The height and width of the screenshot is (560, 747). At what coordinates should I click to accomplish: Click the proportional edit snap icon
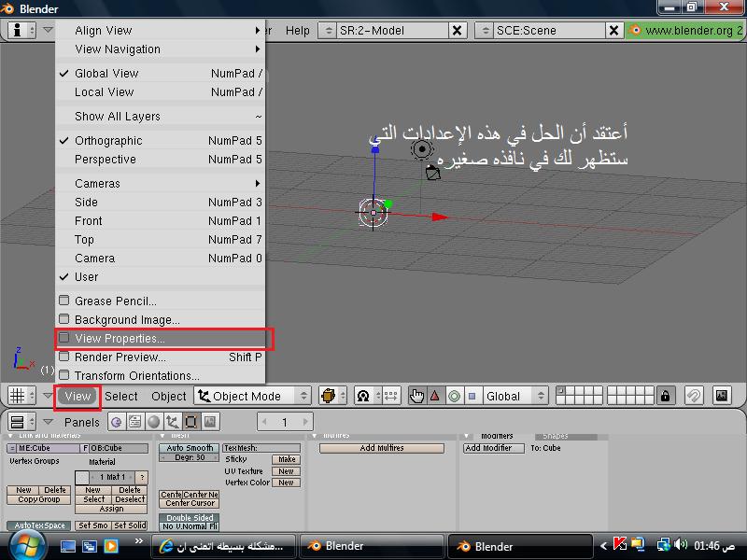click(x=694, y=396)
